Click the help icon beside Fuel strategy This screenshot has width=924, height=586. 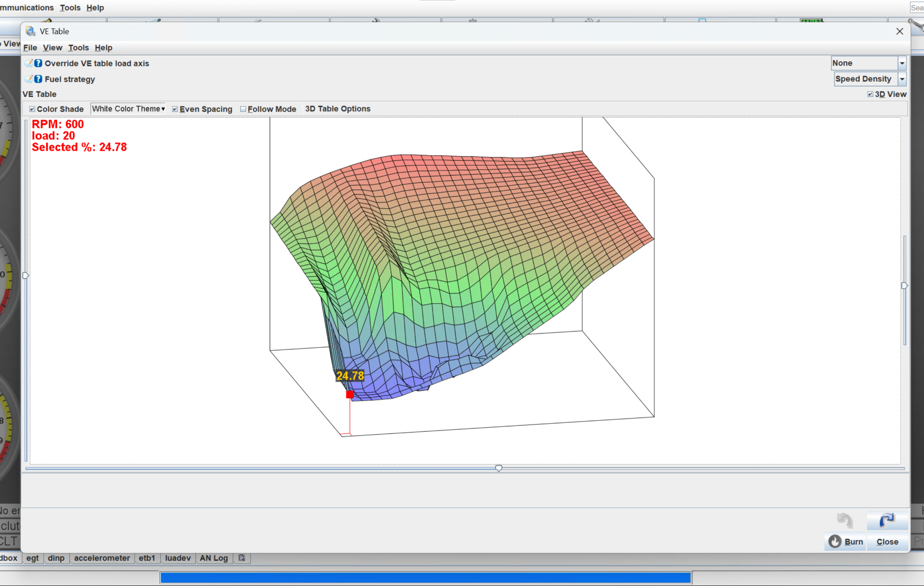point(38,79)
